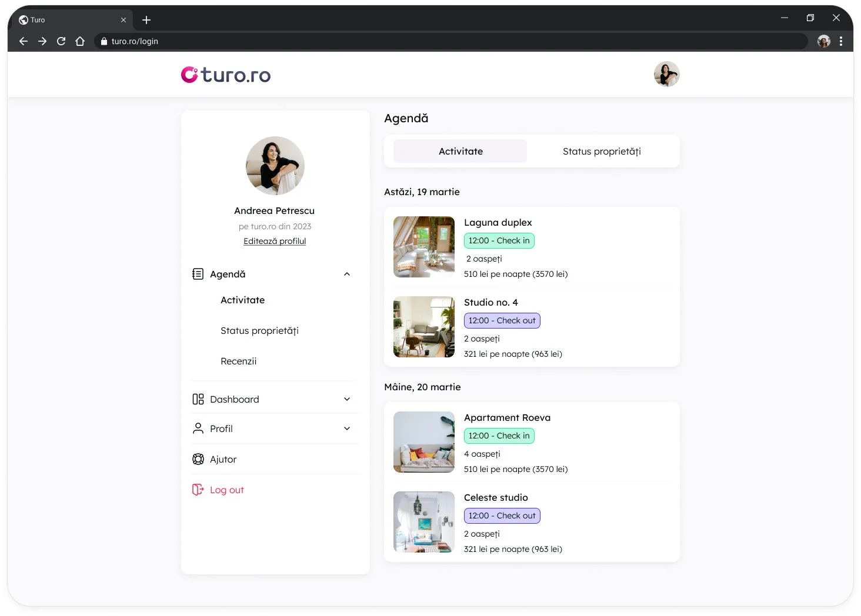Click the turo.ro/login address bar
This screenshot has width=861, height=616.
(450, 41)
